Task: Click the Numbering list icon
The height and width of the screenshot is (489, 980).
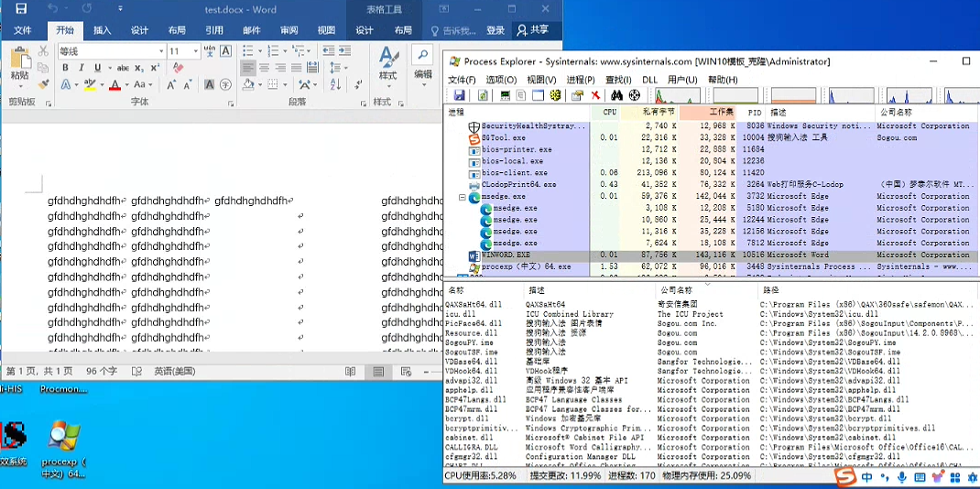Action: pos(273,50)
